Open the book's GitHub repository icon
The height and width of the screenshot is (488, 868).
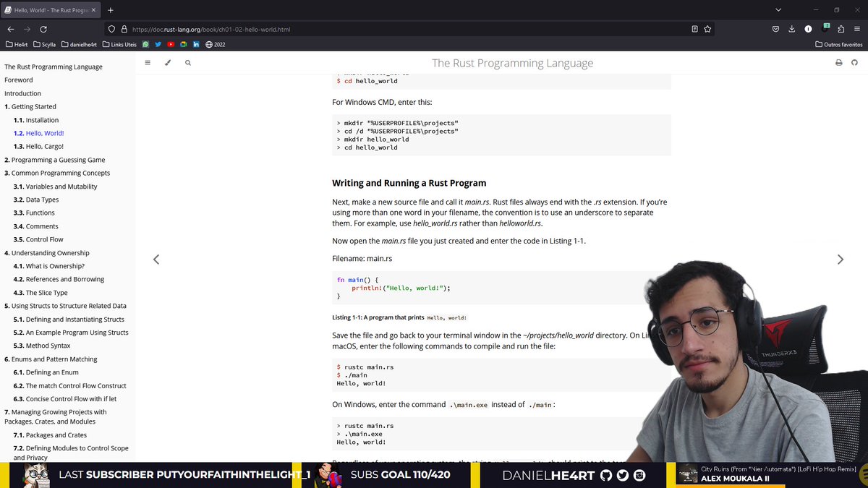(x=854, y=62)
